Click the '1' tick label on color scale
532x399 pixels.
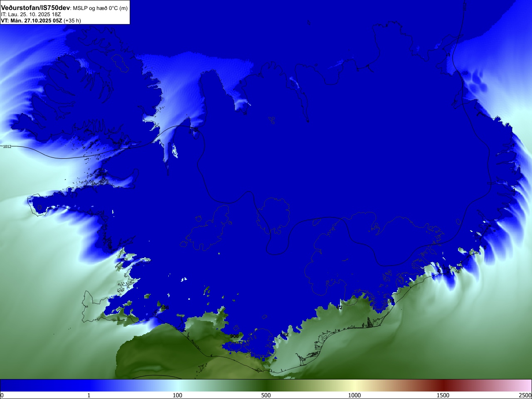point(89,395)
